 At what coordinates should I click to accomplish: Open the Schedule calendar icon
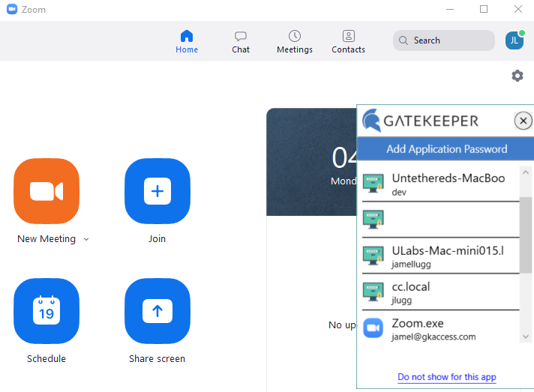tap(46, 310)
